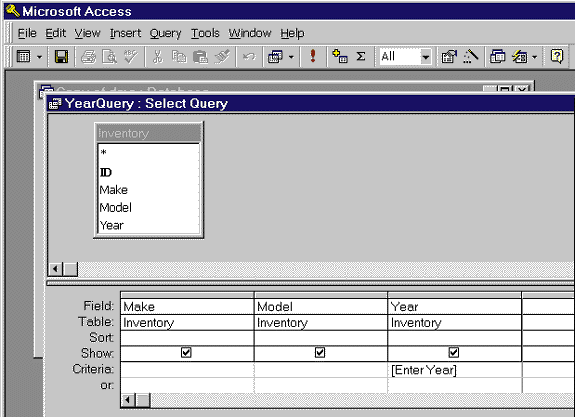
Task: Open the Query menu
Action: pos(165,33)
